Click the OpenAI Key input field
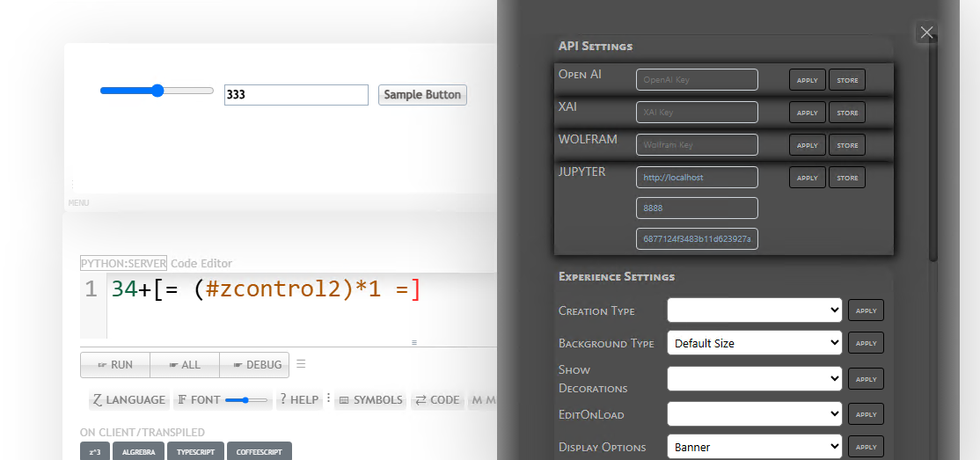The width and height of the screenshot is (980, 460). [x=697, y=80]
